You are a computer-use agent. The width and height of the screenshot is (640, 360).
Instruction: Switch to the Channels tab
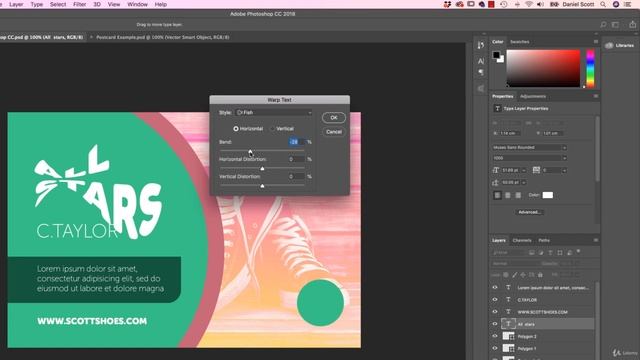522,240
